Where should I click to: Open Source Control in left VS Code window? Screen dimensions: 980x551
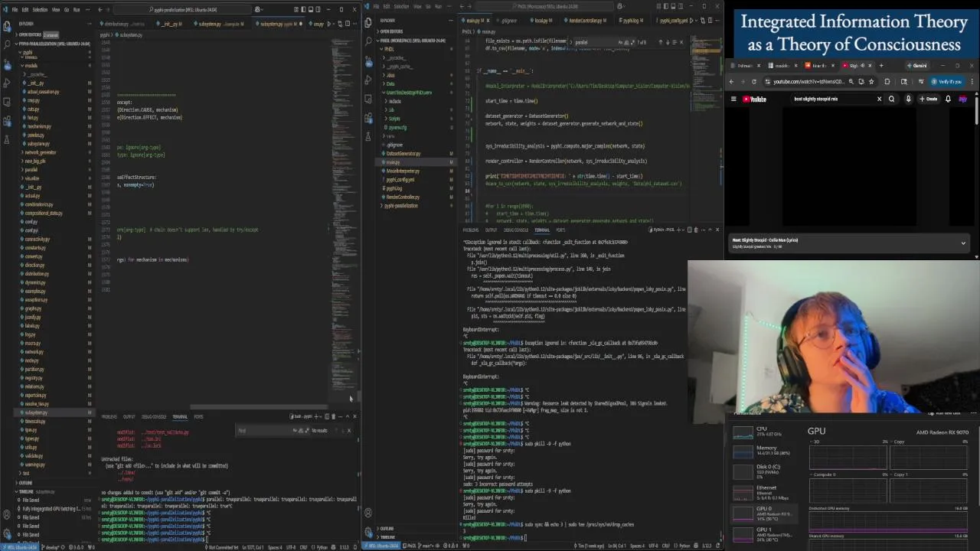pos(7,64)
